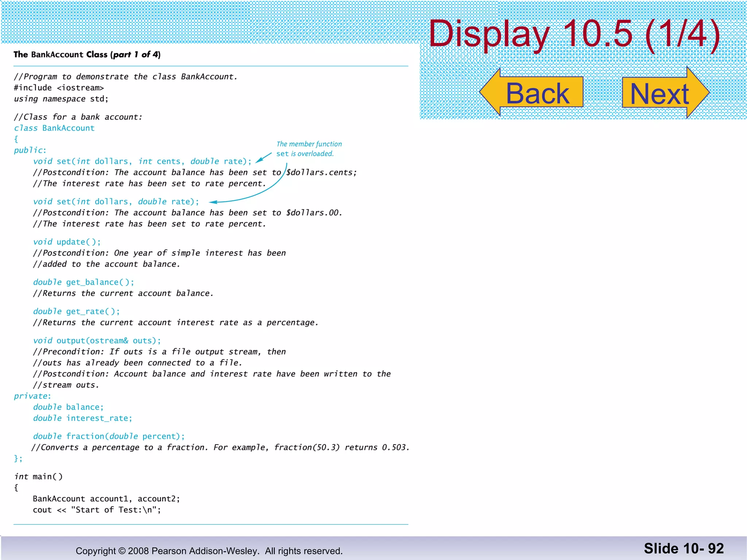Click the 'double get_rate();' line
This screenshot has width=747, height=560.
(76, 311)
